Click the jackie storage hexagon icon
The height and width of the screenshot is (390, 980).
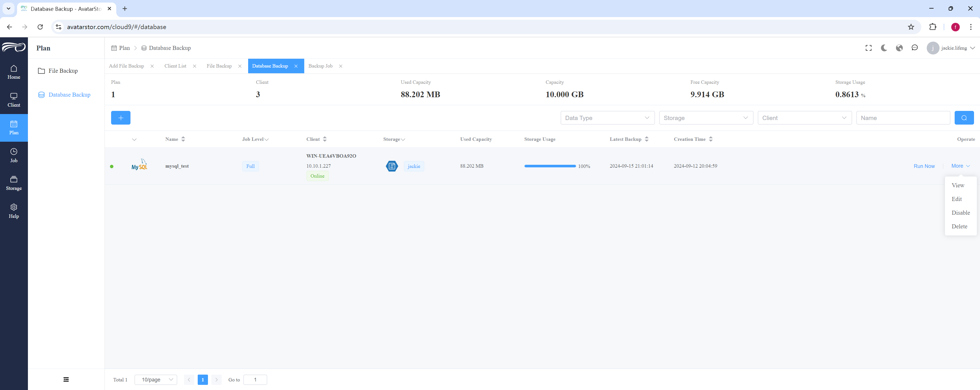[392, 166]
